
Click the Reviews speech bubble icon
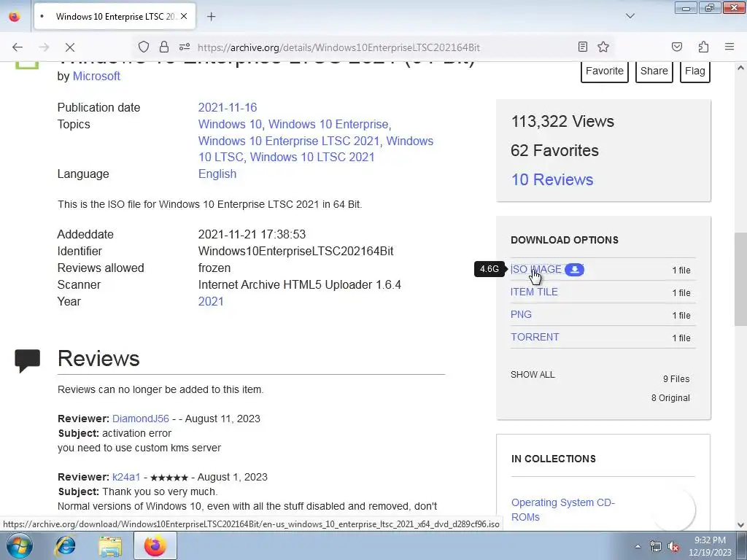(27, 360)
